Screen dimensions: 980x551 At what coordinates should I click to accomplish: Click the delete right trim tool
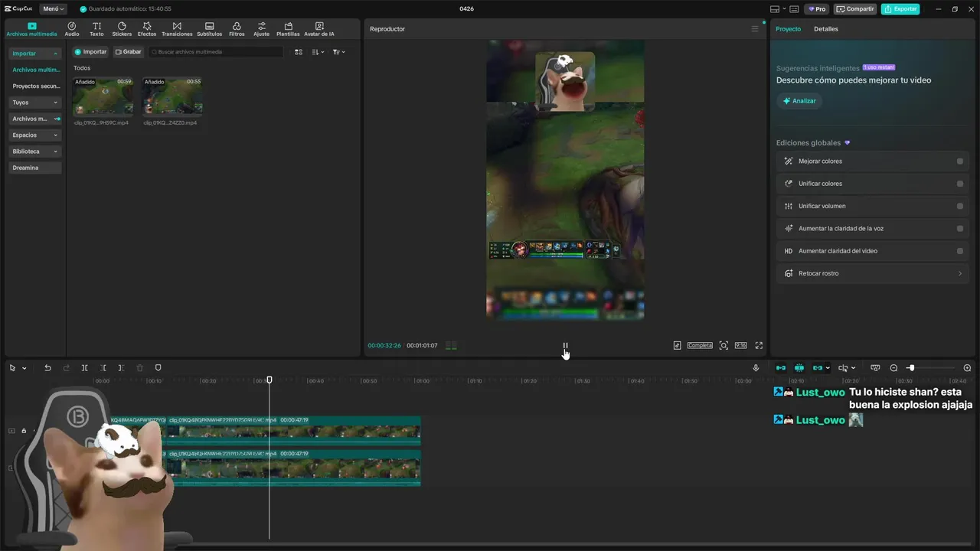point(121,368)
